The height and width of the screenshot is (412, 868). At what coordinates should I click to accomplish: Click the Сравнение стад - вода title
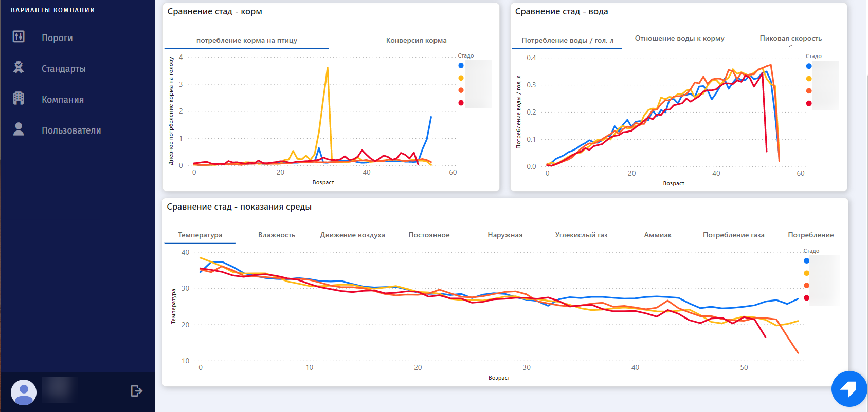click(x=562, y=11)
